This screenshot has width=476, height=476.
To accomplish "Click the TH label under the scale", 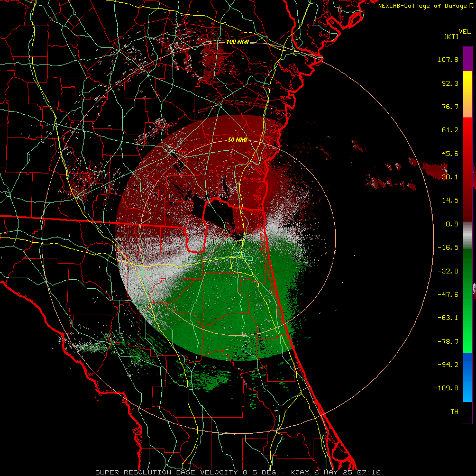I will [x=454, y=412].
